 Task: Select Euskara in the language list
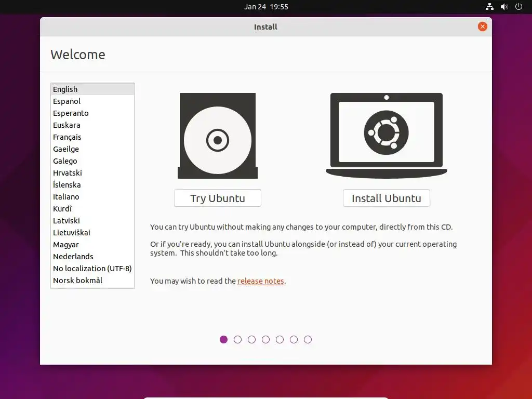click(x=92, y=125)
